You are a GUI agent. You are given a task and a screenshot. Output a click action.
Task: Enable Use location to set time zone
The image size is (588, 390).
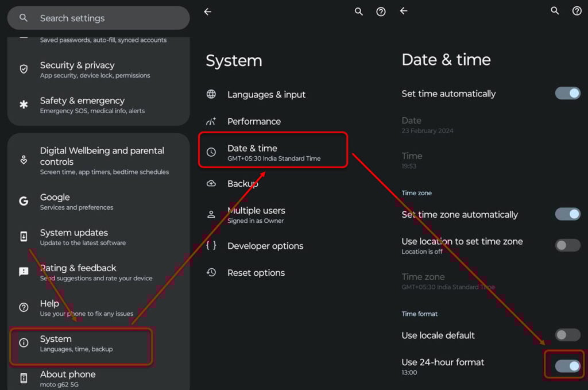(x=567, y=246)
